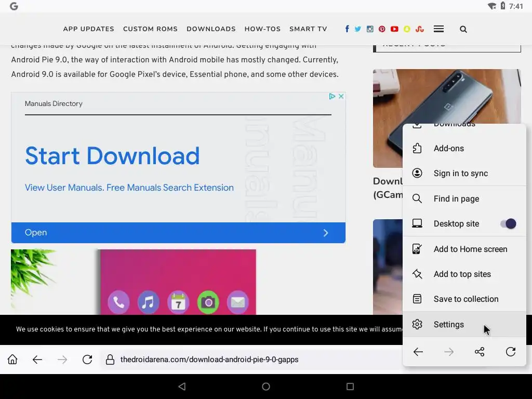
Task: Open the CUSTOM ROMS nav link
Action: (150, 29)
